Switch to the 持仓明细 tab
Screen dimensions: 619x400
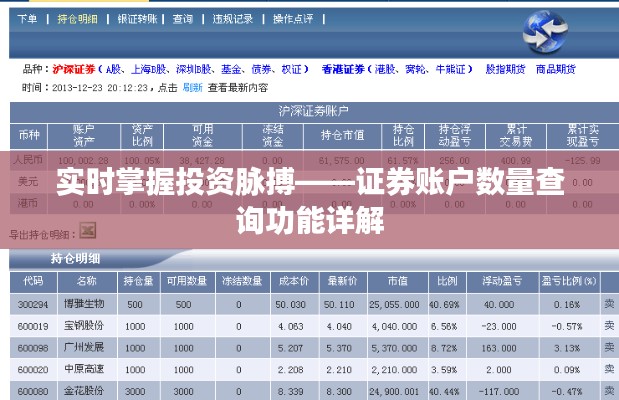(x=77, y=19)
